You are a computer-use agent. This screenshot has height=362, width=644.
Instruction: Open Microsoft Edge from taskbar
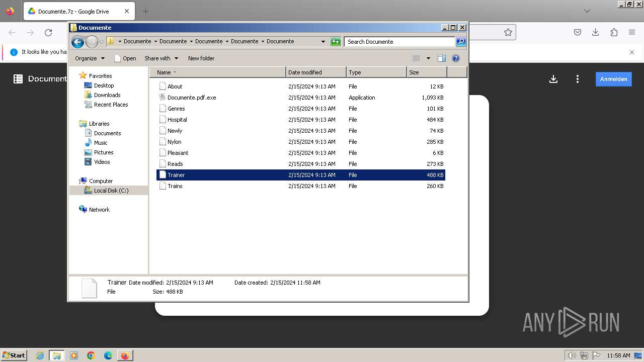click(108, 355)
